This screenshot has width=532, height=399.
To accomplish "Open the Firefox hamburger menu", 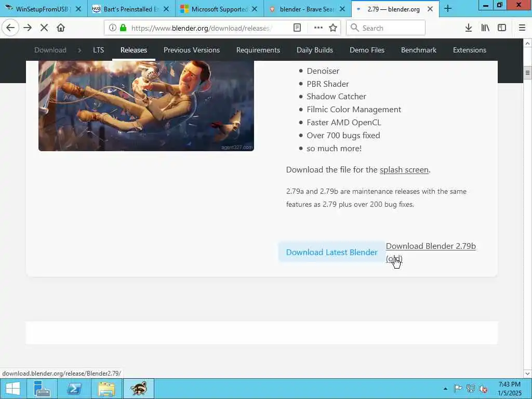I will (x=522, y=28).
